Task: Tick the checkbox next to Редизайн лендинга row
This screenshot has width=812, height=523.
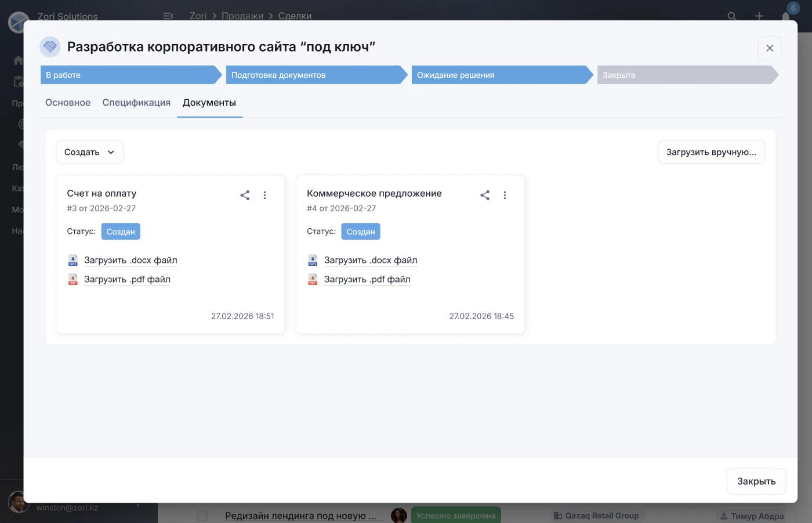Action: [202, 515]
